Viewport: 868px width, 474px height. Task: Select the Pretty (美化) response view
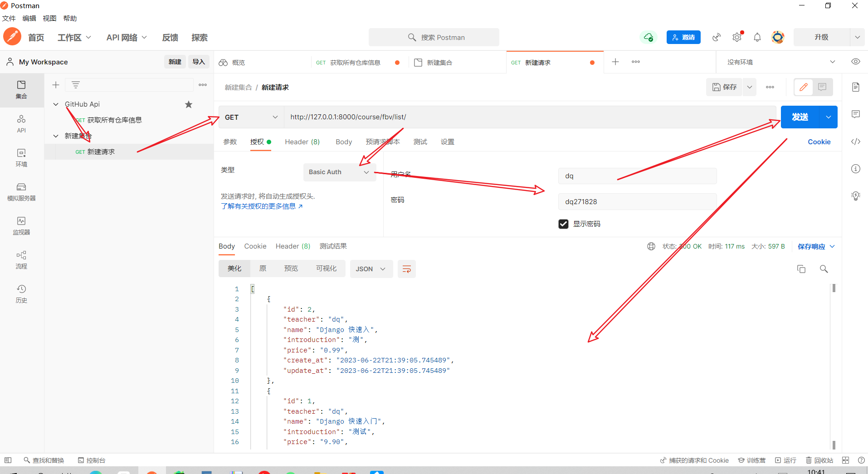coord(234,269)
